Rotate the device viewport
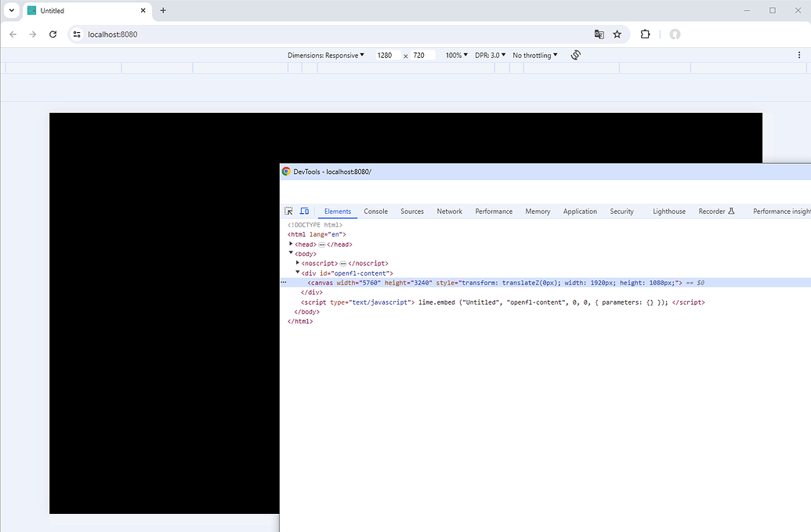811x532 pixels. [576, 55]
